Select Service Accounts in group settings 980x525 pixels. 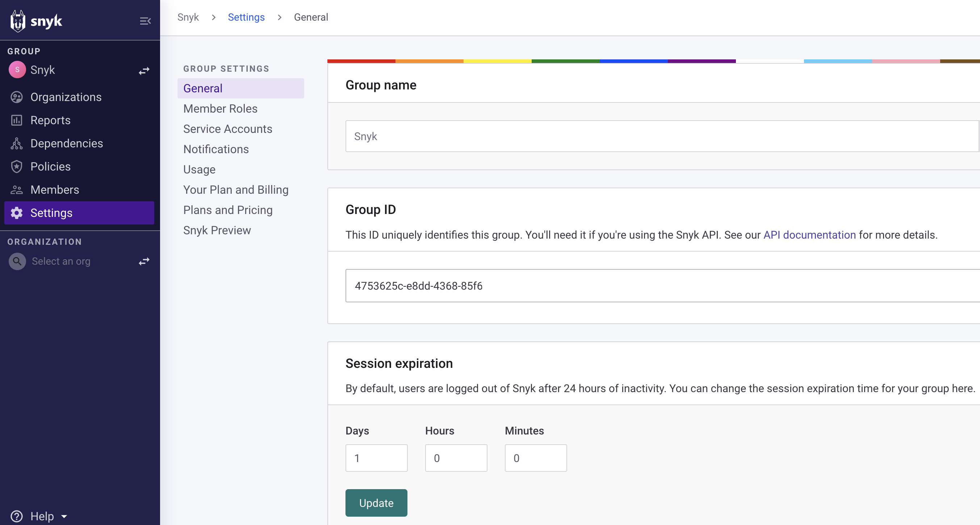[x=228, y=129]
